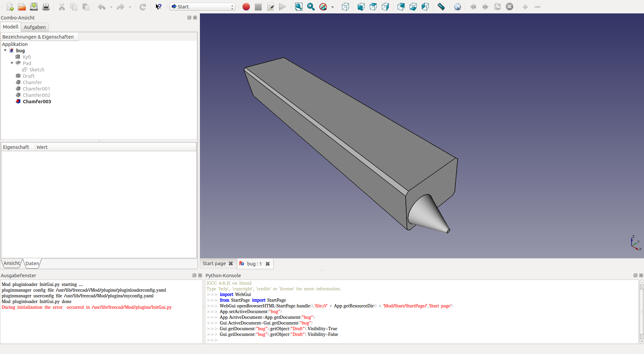
Task: Open the Daten property tab
Action: coord(32,263)
